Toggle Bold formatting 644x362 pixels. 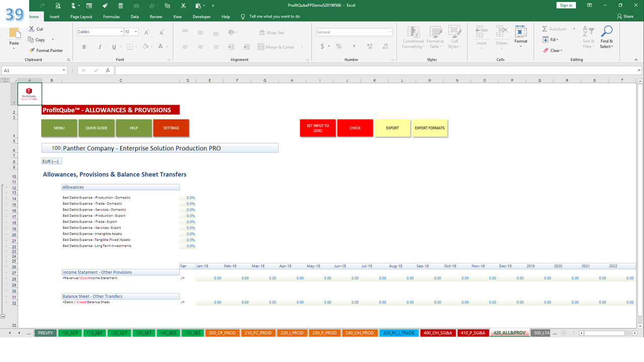(x=84, y=47)
